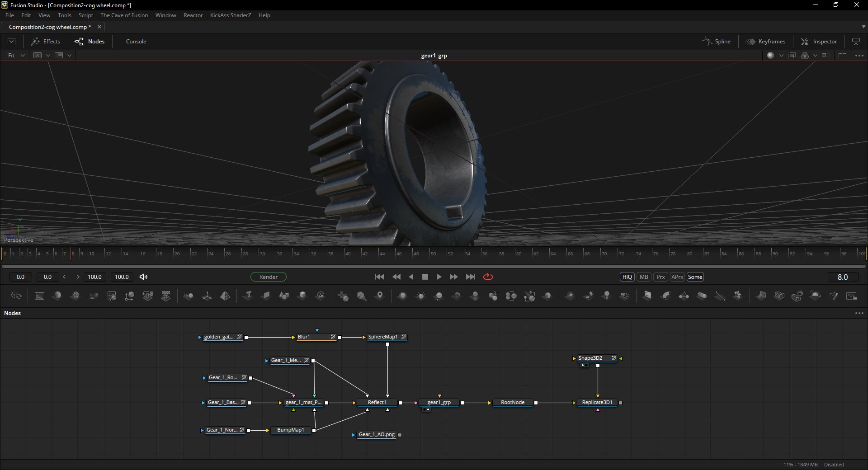Expand the layout presets dropdown top-left
This screenshot has width=868, height=470.
pyautogui.click(x=12, y=41)
